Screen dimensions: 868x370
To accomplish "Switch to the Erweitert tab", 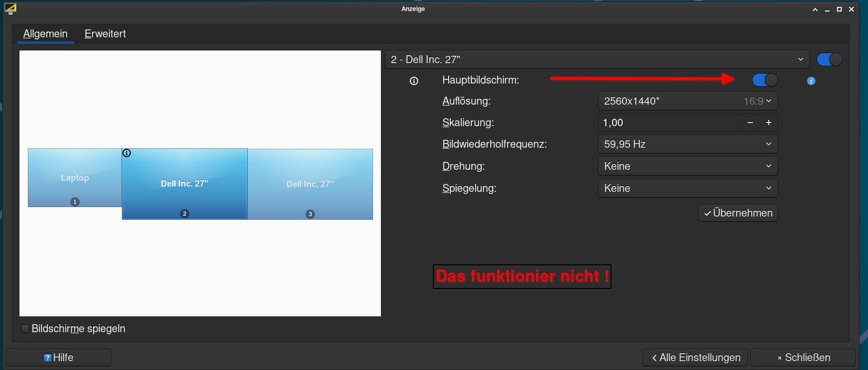I will click(105, 34).
